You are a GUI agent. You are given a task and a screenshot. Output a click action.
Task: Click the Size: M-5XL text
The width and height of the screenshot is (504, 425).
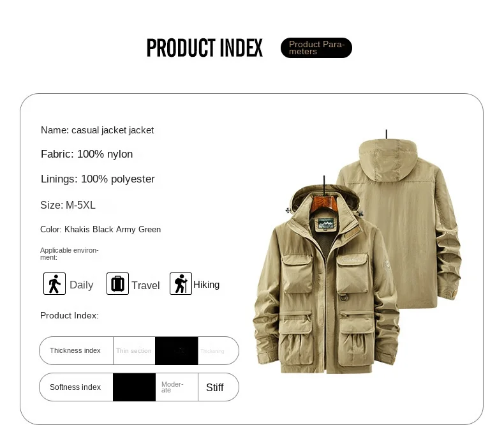(x=68, y=205)
